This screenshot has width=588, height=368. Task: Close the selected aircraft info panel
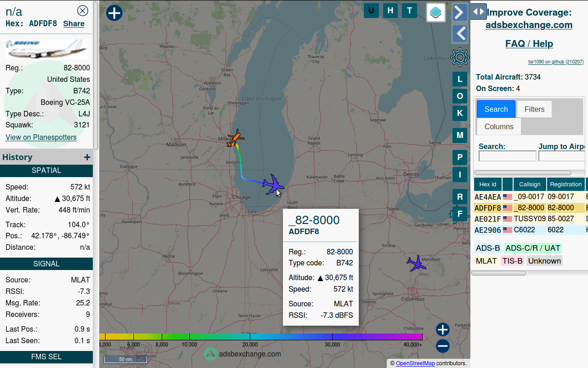(83, 11)
